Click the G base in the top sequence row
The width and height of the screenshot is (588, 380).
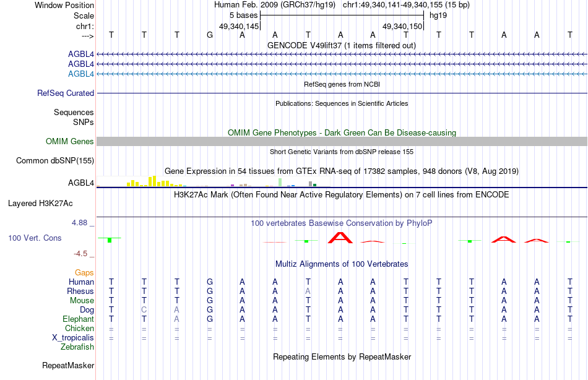(x=210, y=35)
